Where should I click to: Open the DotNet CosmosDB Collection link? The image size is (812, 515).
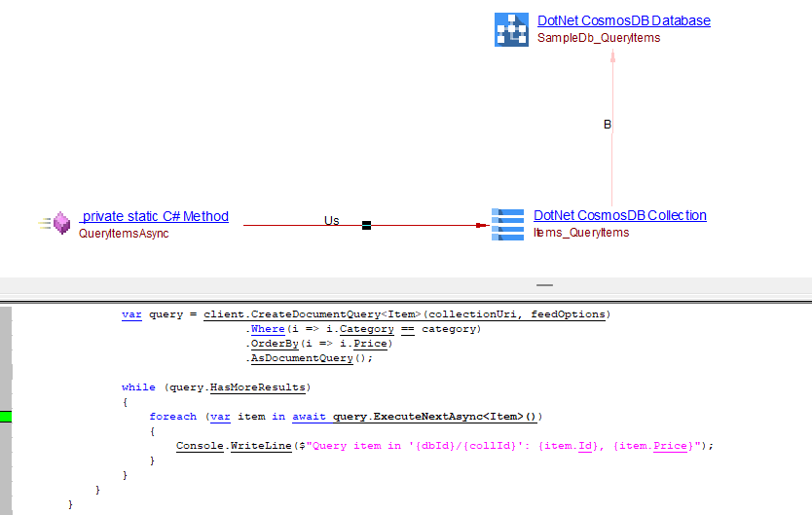619,215
